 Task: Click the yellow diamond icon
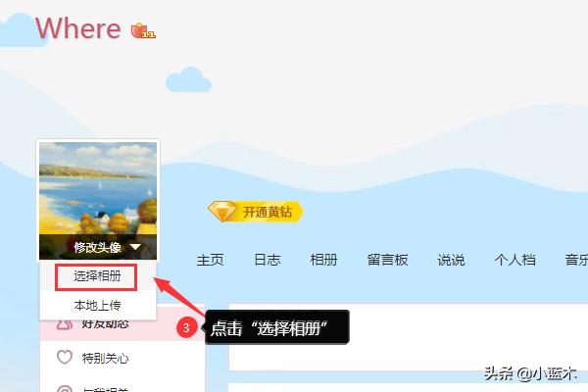(x=222, y=212)
